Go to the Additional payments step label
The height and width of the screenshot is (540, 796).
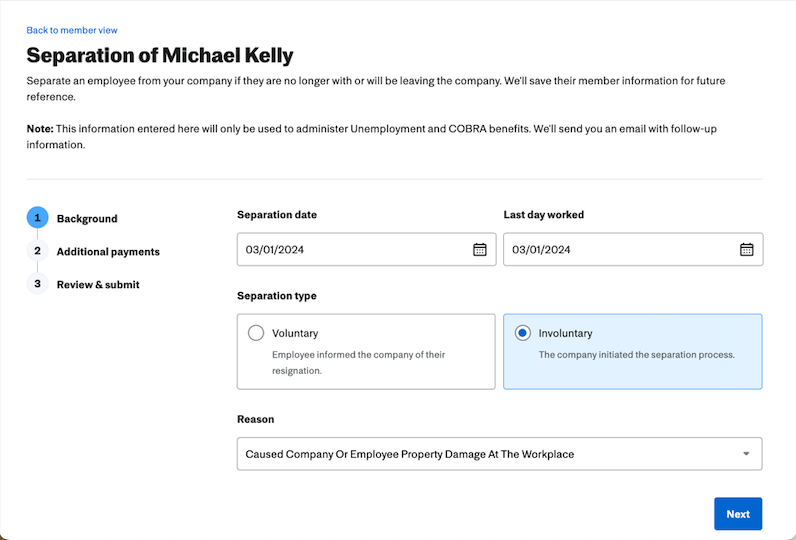click(108, 252)
